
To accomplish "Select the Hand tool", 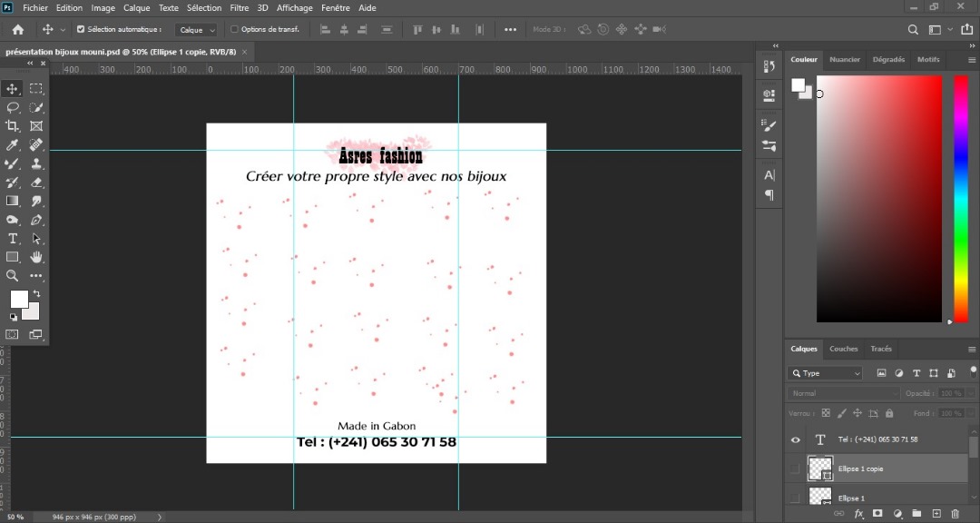I will coord(36,258).
